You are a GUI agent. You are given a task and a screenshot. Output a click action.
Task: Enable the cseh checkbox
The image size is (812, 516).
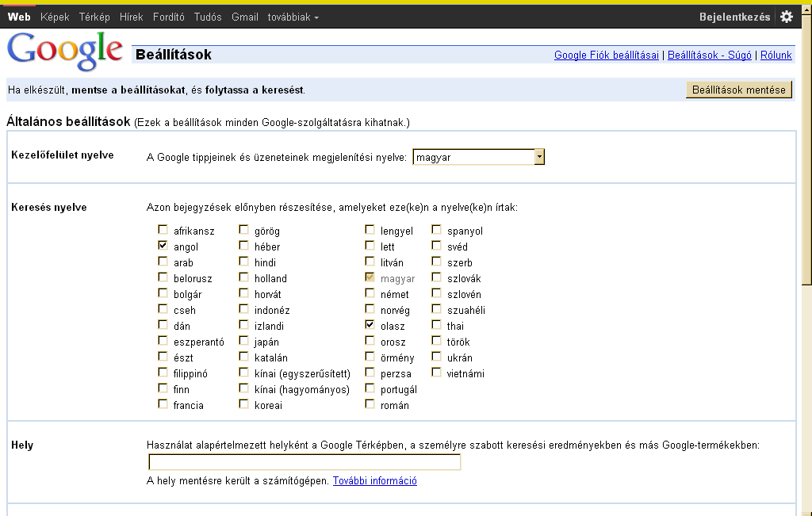163,308
